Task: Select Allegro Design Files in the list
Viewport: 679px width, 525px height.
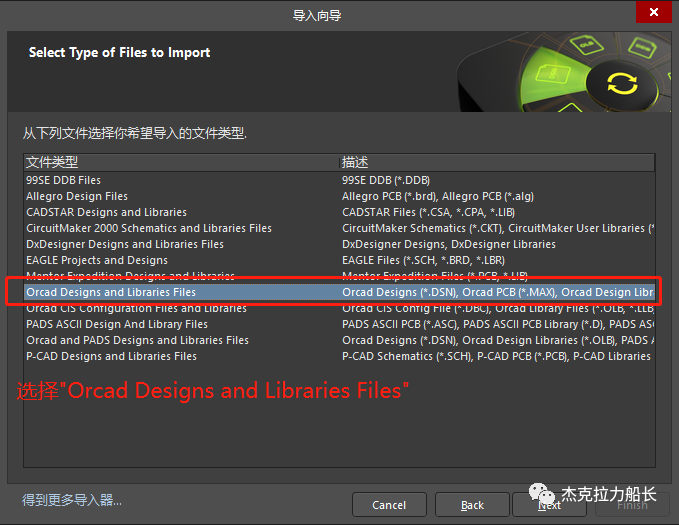Action: [339, 196]
